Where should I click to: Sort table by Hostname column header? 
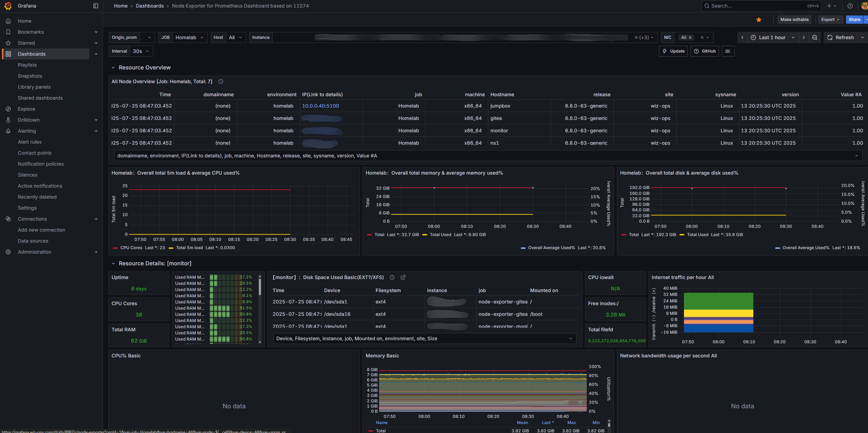(x=502, y=95)
